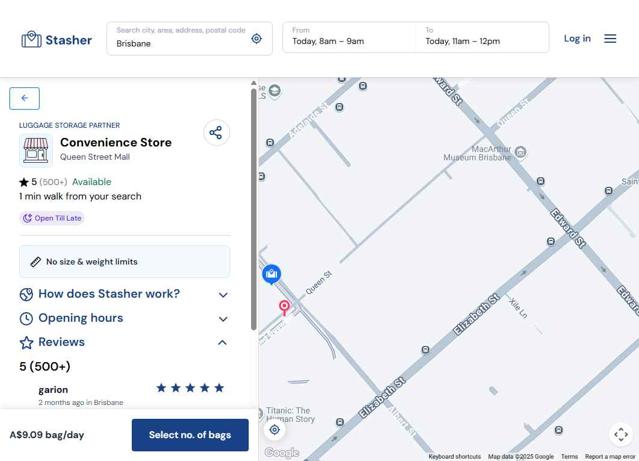Click the transit stop icon below MacArthur Museum
639x461 pixels.
(x=540, y=181)
